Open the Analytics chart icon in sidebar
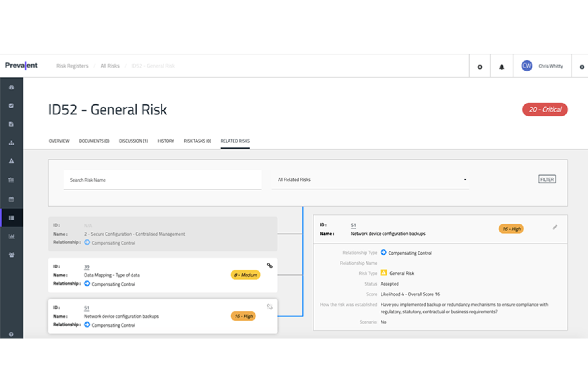Viewport: 588px width, 392px height. click(x=12, y=236)
